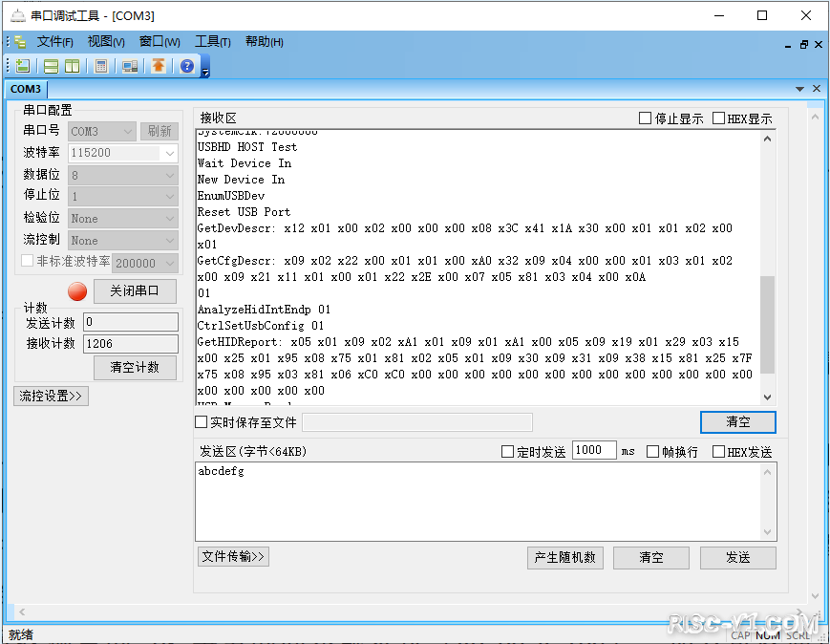Open the 数据位 dropdown

pyautogui.click(x=123, y=175)
